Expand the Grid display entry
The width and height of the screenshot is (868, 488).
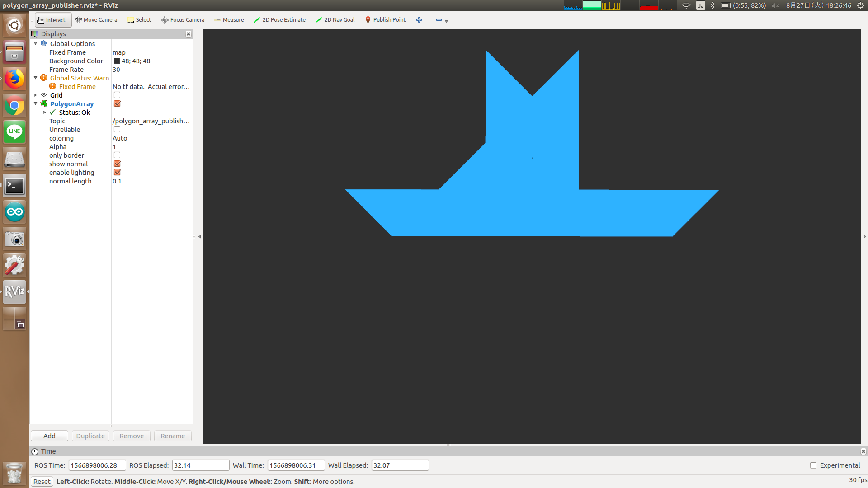click(x=36, y=95)
